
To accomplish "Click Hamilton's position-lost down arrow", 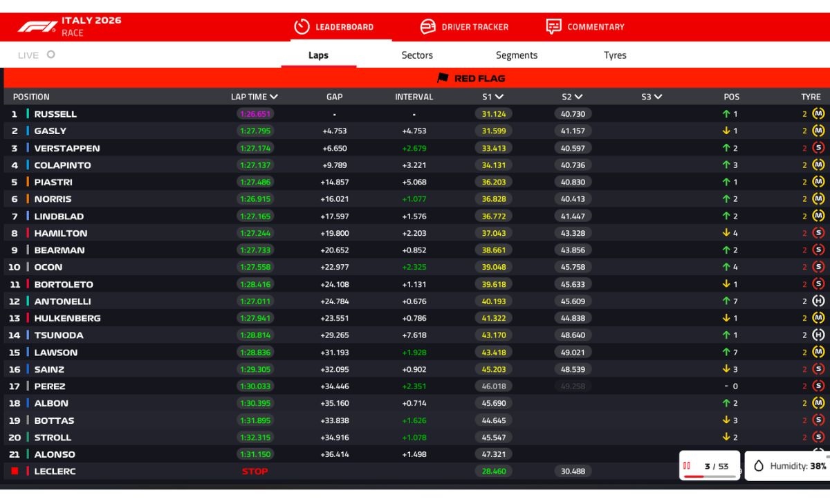I will (x=726, y=233).
